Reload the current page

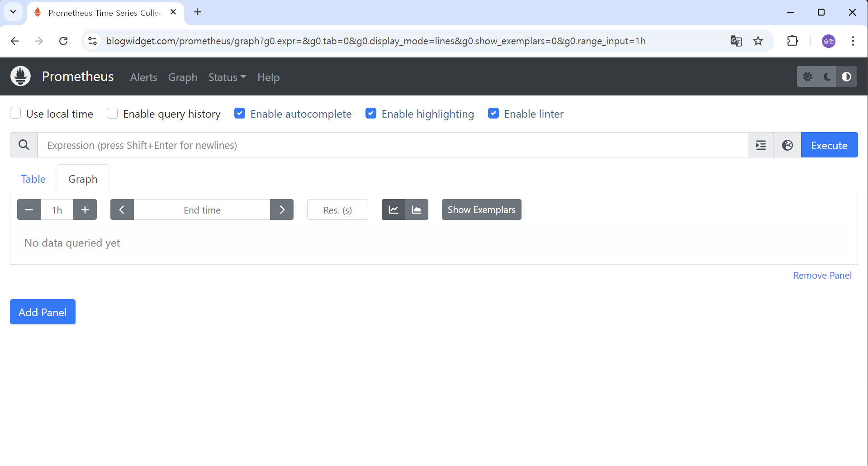click(x=63, y=41)
